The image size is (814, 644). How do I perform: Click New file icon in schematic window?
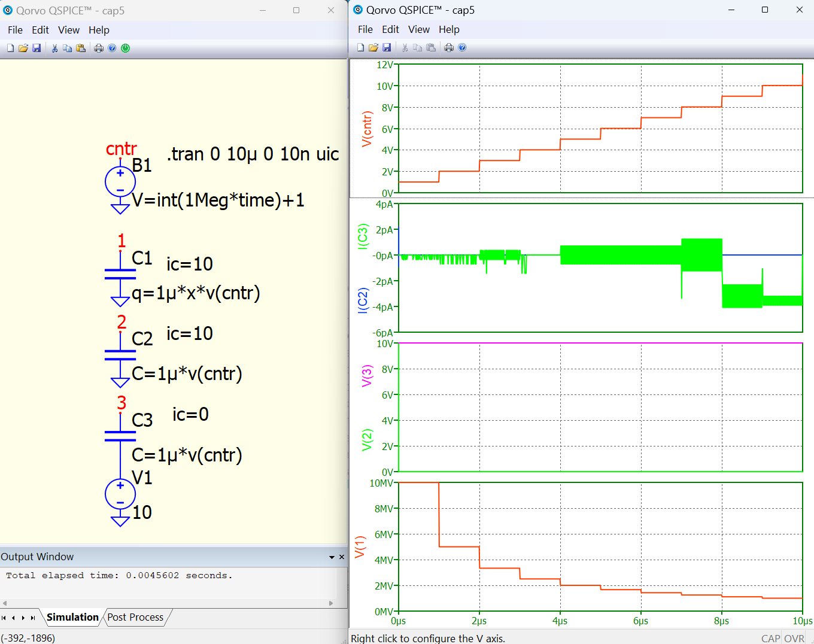(10, 48)
